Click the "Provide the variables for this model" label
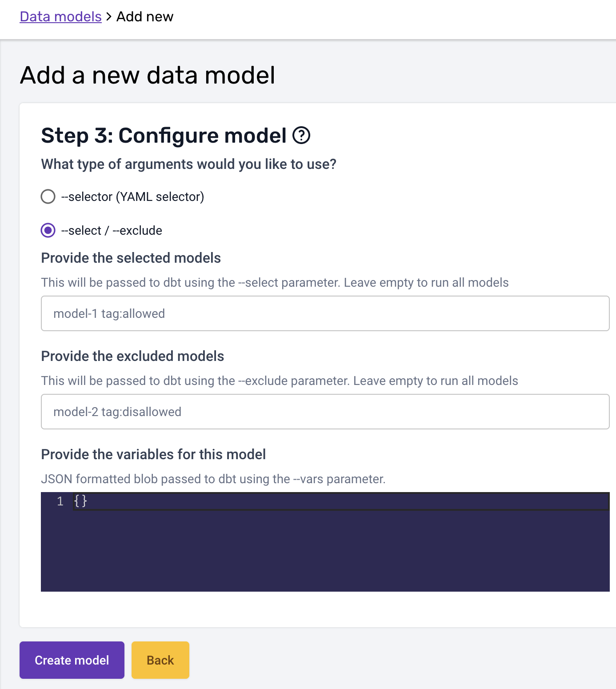Viewport: 616px width, 689px height. click(153, 454)
